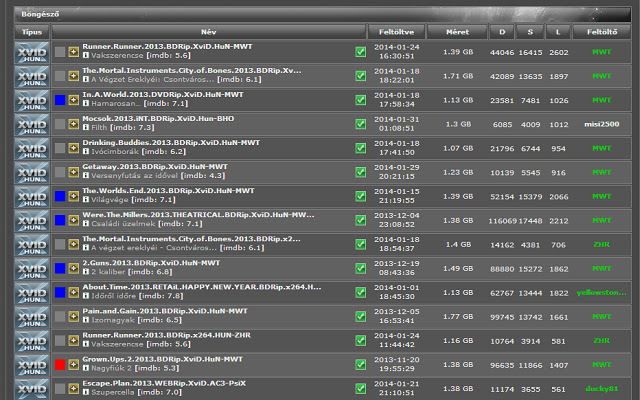Toggle the green checkmark on Runner.Runner XviD MWT row
This screenshot has height=400, width=640.
(360, 52)
